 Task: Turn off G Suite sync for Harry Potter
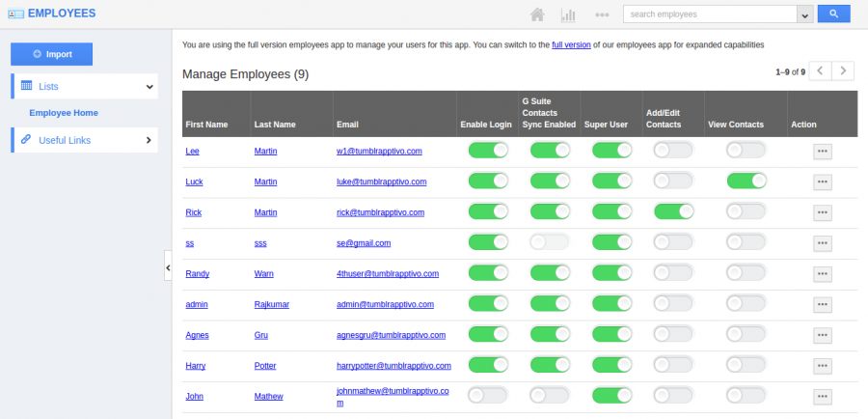point(550,365)
